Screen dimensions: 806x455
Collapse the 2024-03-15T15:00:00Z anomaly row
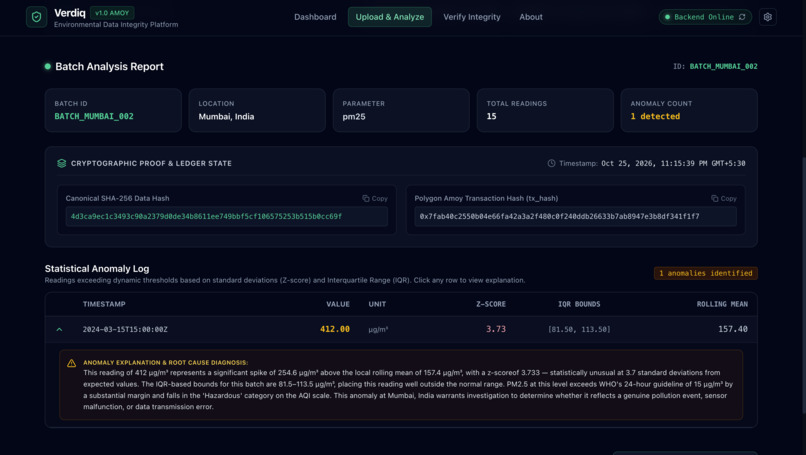(59, 329)
